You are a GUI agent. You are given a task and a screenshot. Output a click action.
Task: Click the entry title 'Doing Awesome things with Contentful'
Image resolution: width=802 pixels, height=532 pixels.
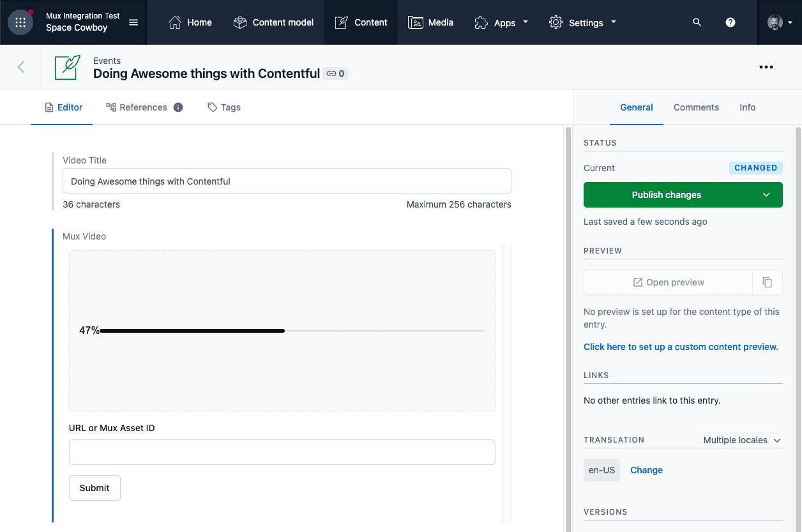(206, 73)
